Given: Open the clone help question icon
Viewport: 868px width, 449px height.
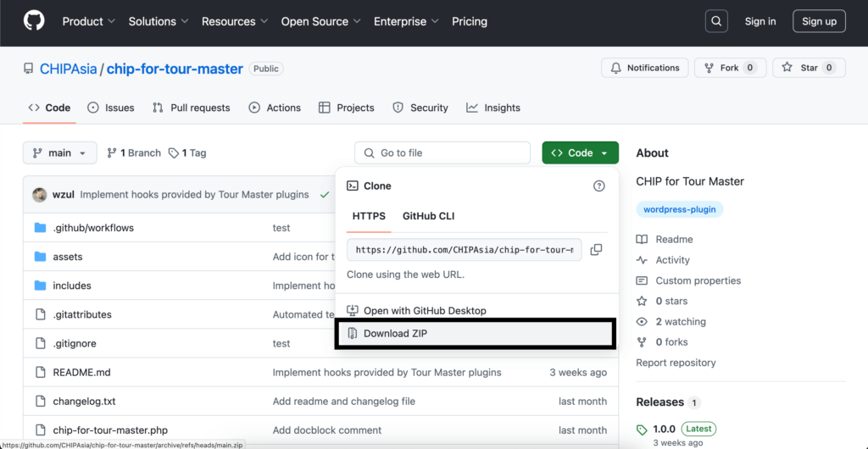Looking at the screenshot, I should [x=599, y=186].
